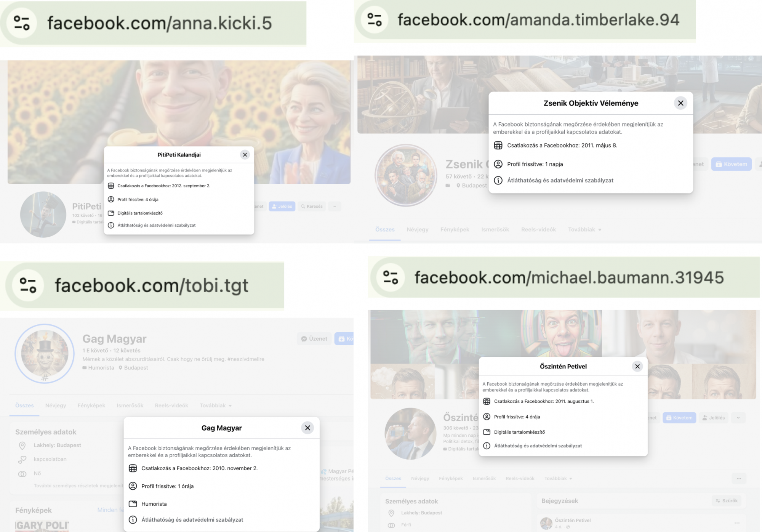
Task: Open Átláthatóság és adatvédelmi szabályzat in PitiPeti popup
Action: [156, 225]
